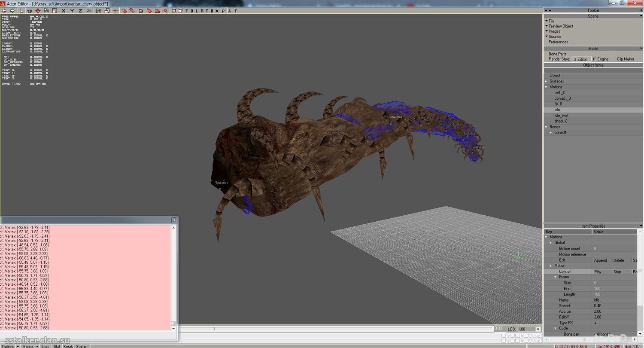Activate the red Move tool
644x348 pixels.
38,10
